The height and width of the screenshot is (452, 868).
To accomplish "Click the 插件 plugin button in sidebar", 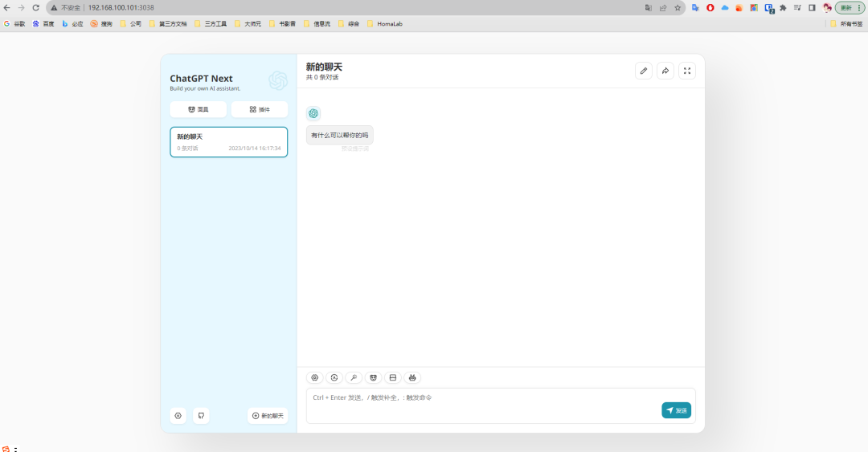I will coord(260,109).
